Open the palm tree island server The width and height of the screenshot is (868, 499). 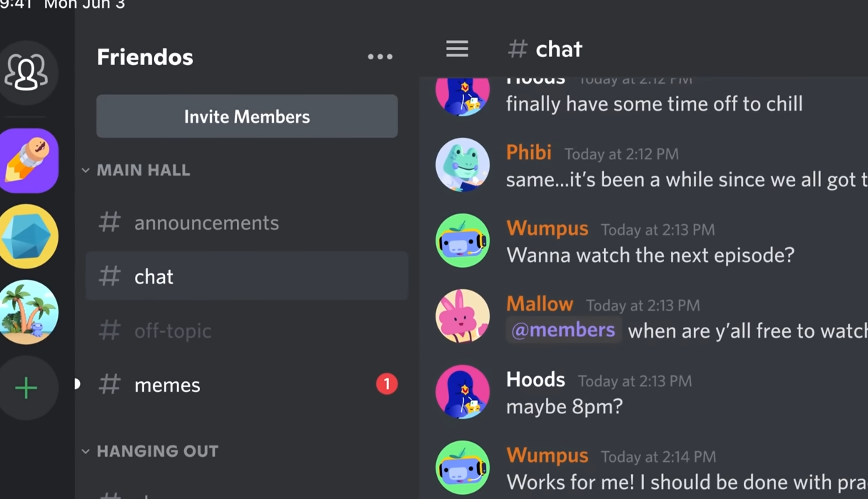click(x=29, y=312)
